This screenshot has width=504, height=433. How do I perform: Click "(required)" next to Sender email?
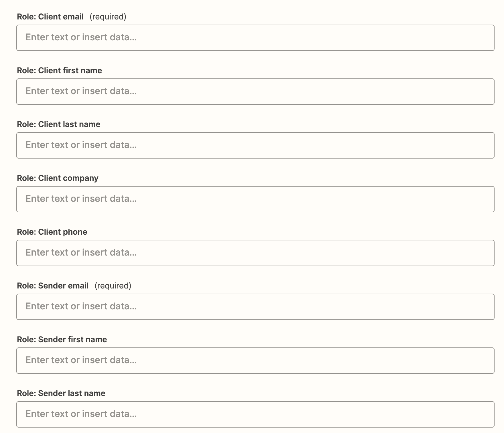click(x=113, y=286)
